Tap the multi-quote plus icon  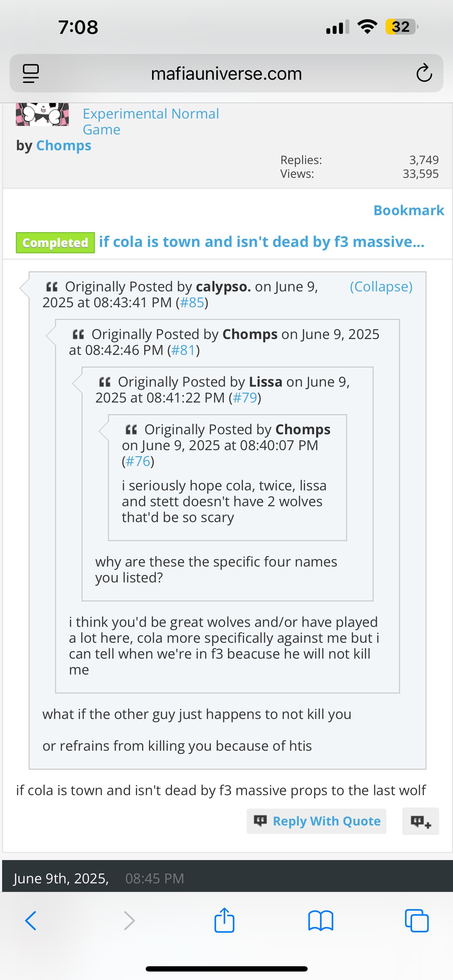(x=421, y=821)
